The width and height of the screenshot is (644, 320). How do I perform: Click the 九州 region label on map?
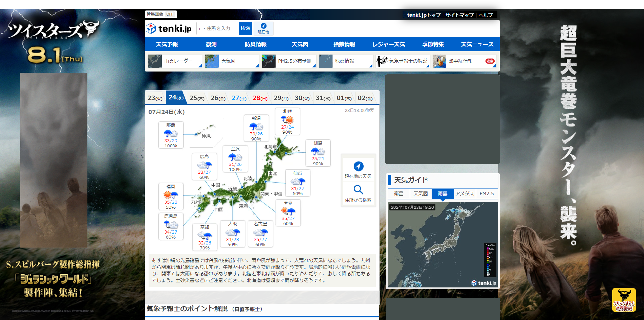(x=196, y=202)
